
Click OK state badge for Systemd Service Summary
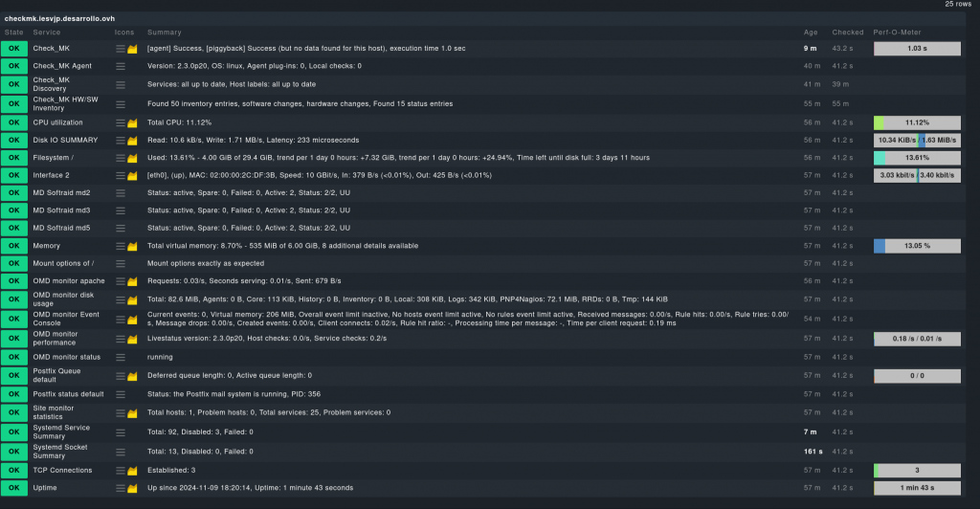point(14,432)
